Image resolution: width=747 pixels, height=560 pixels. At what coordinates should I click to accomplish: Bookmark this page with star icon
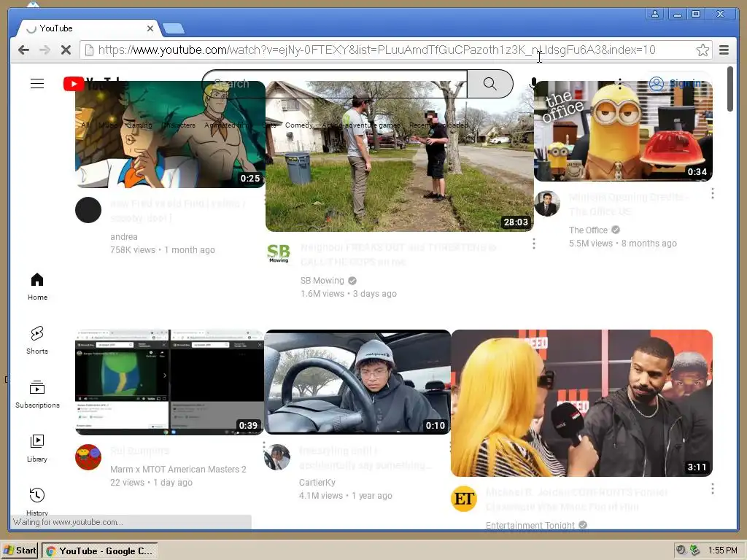pos(703,50)
